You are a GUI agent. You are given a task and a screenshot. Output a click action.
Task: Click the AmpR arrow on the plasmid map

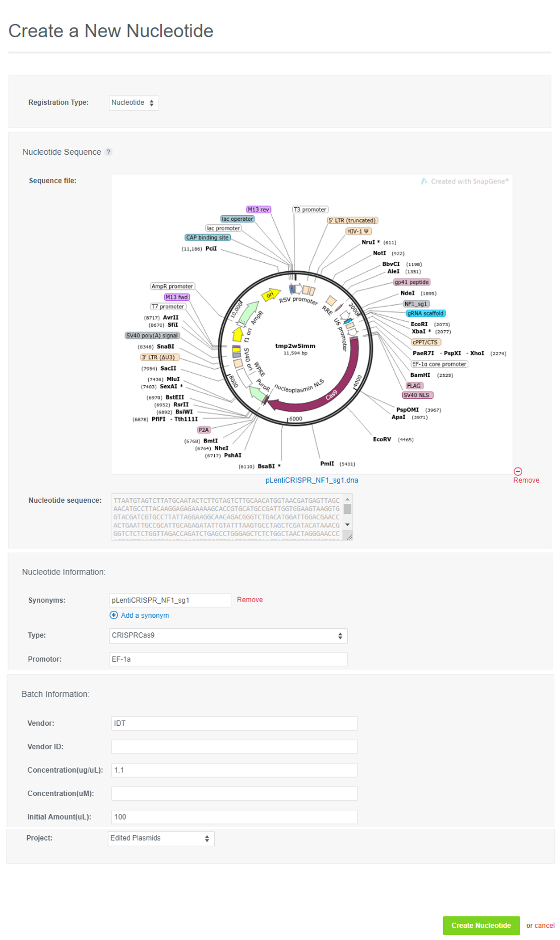(x=248, y=314)
